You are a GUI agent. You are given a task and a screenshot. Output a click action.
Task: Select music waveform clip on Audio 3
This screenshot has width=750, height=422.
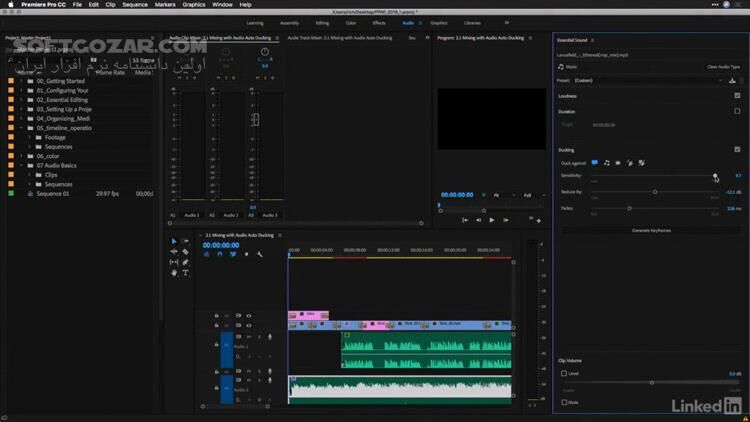tap(399, 389)
